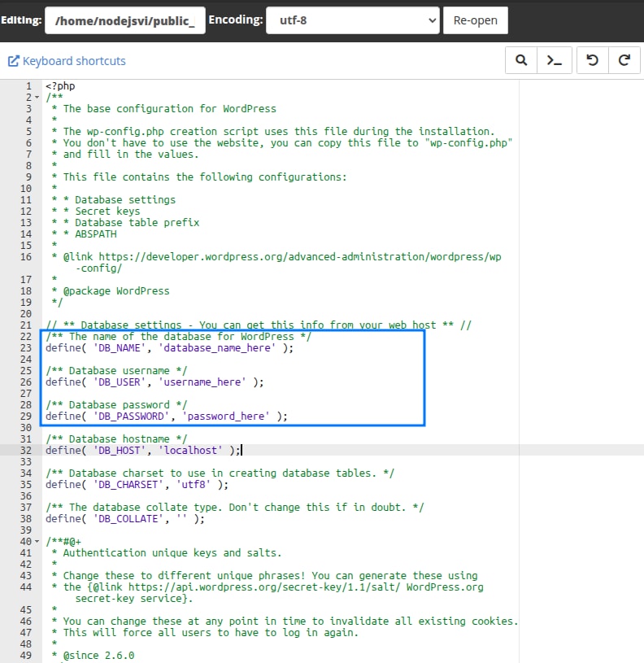Viewport: 644px width, 663px height.
Task: Open the search (magnifier) tool in editor
Action: [x=521, y=60]
